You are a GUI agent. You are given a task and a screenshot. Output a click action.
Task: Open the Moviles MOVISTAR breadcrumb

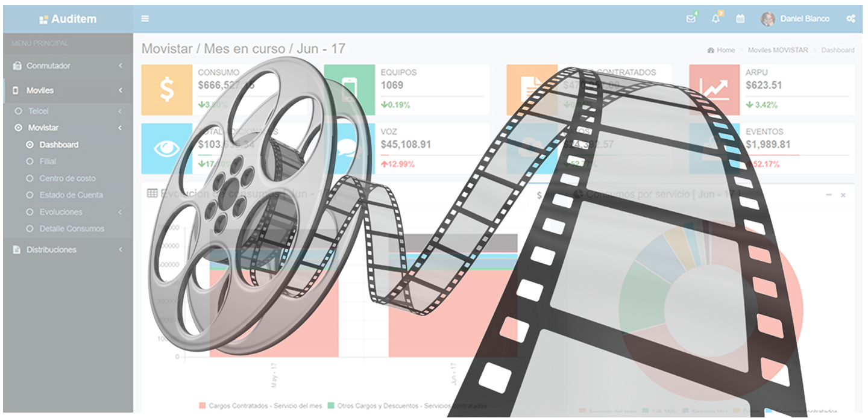coord(778,50)
